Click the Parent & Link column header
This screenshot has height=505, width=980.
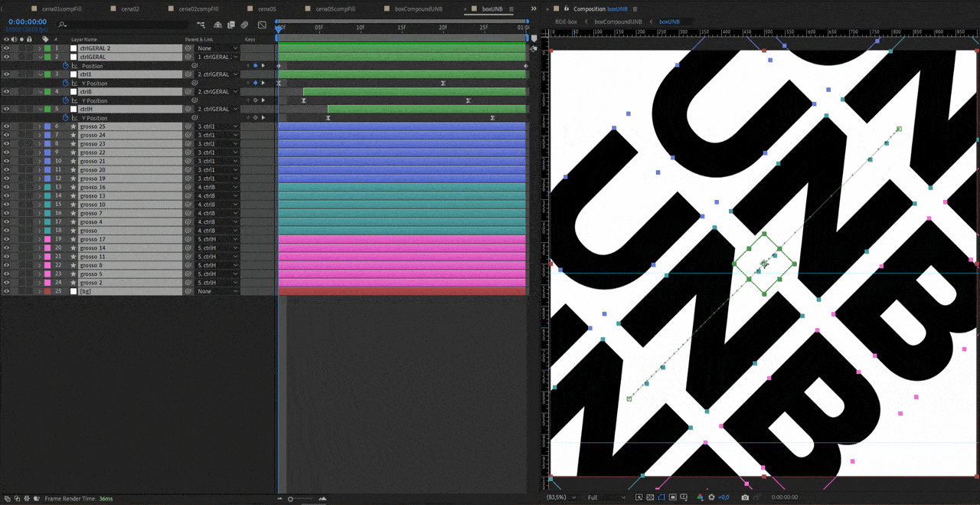click(x=199, y=39)
